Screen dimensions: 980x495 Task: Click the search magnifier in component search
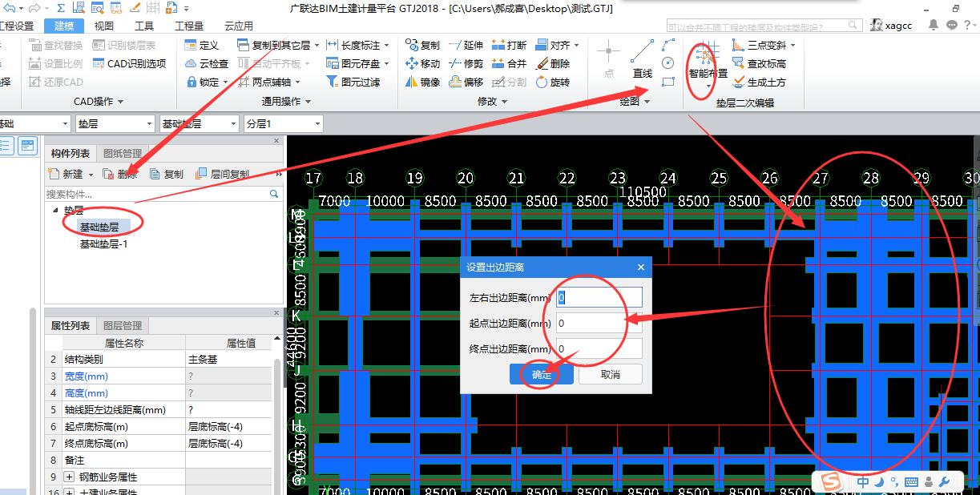pyautogui.click(x=274, y=194)
